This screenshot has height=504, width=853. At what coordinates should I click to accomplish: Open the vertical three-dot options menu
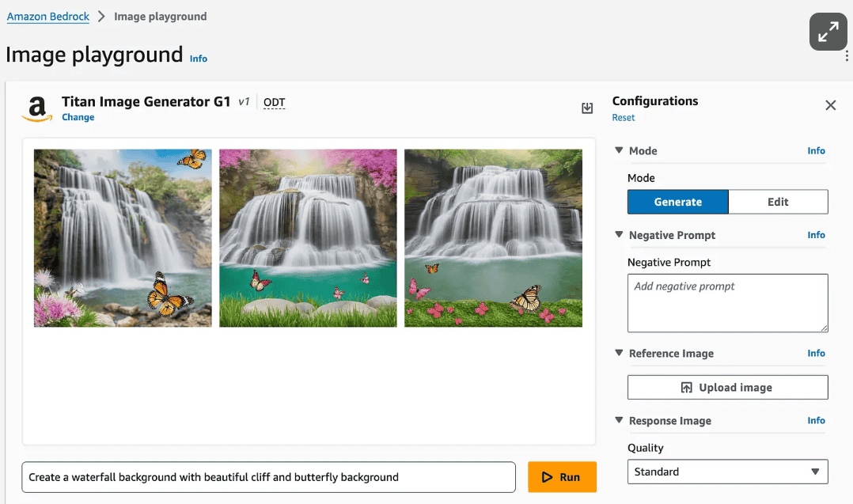point(847,56)
